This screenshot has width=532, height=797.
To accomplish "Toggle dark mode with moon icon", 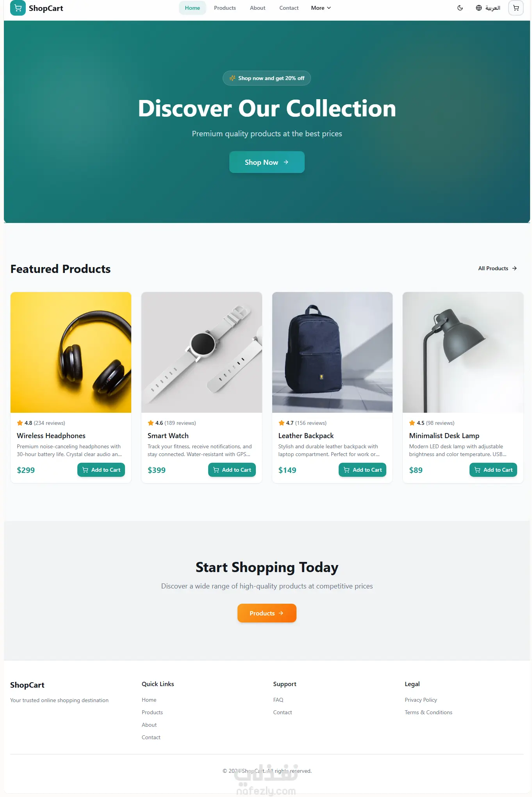I will click(460, 8).
